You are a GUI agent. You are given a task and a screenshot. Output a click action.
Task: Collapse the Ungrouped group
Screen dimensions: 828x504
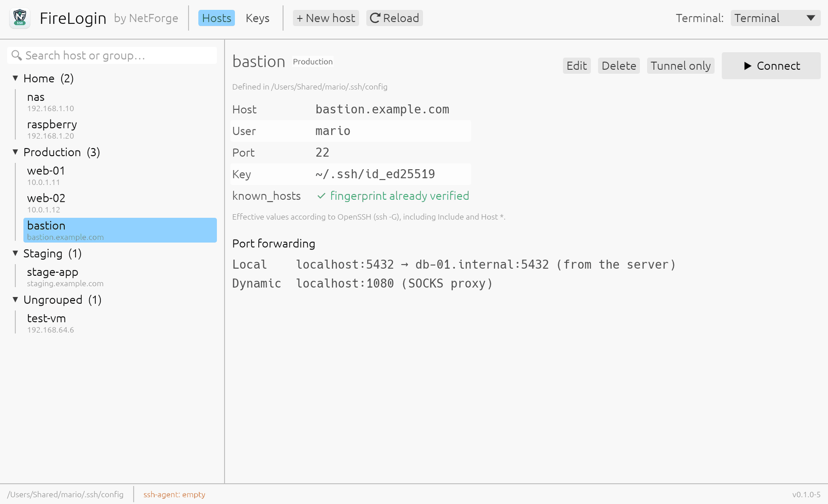(16, 300)
